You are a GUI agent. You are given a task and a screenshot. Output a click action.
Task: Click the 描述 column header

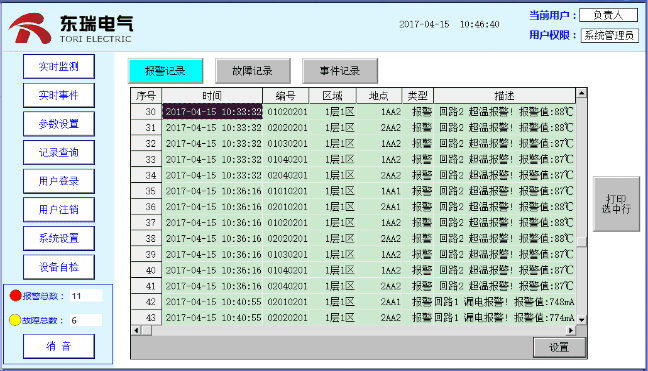(x=505, y=96)
